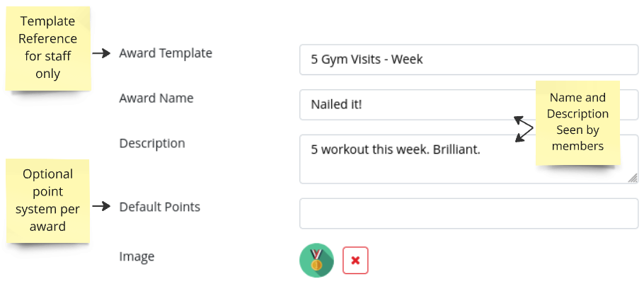Click the arrow pointing to Default Points
This screenshot has height=284, width=644.
coord(103,207)
